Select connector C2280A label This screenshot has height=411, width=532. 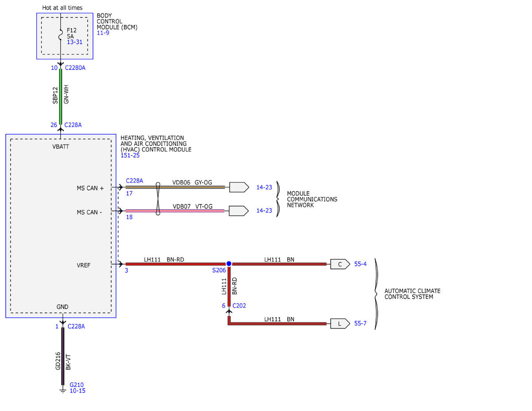[x=74, y=68]
